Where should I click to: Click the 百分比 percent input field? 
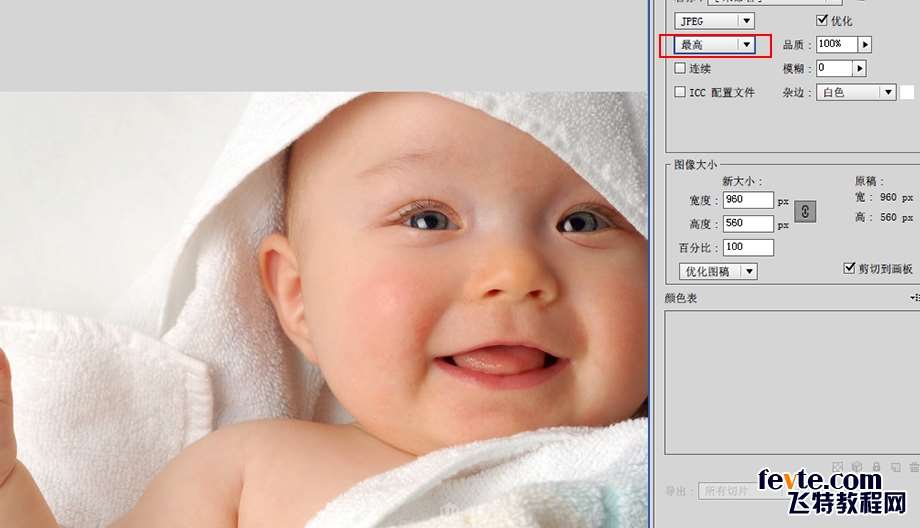pyautogui.click(x=748, y=247)
